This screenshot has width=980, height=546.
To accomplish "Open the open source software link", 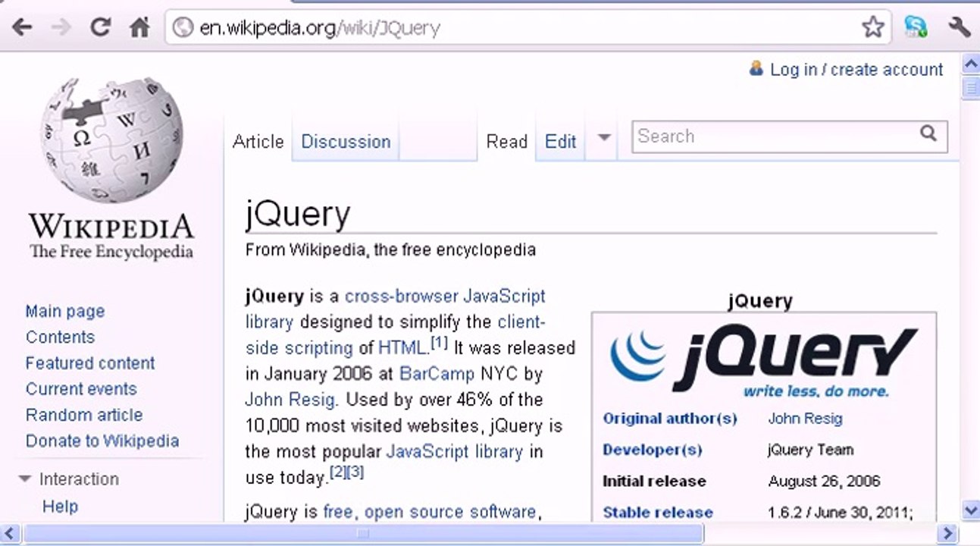I will [450, 512].
